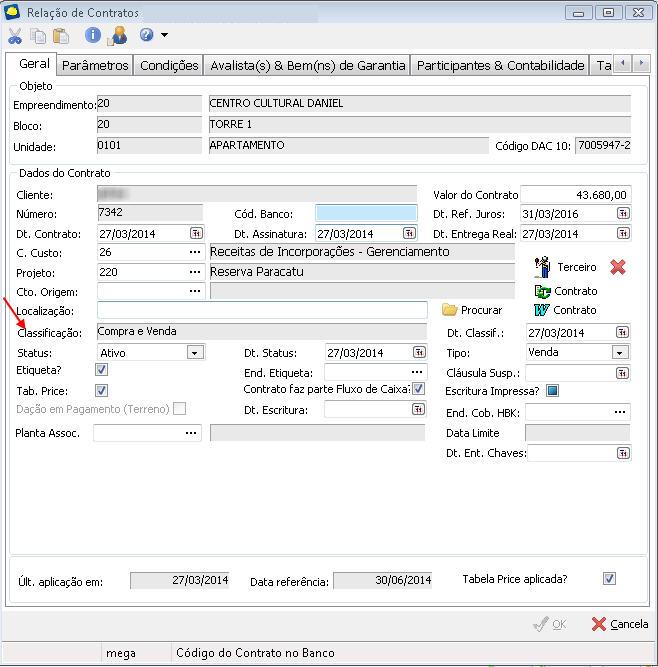Click the highlighted Cód. Banco field
658x667 pixels.
click(x=366, y=213)
